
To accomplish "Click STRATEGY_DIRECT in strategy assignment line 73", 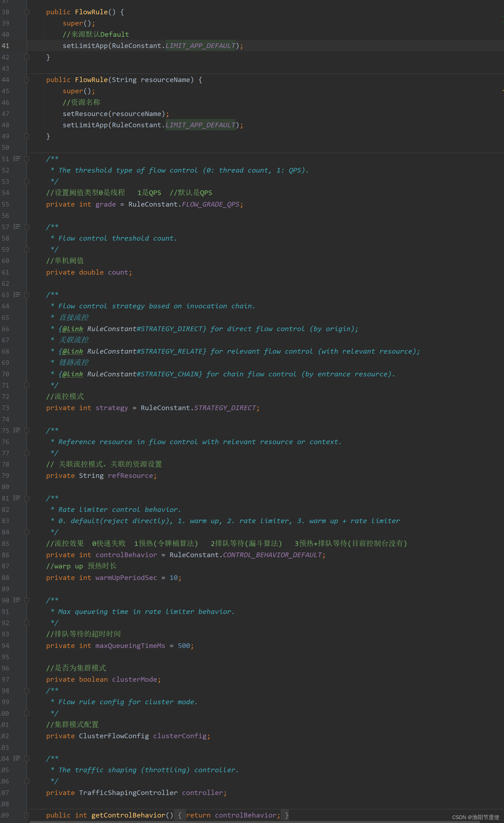I will click(x=225, y=408).
